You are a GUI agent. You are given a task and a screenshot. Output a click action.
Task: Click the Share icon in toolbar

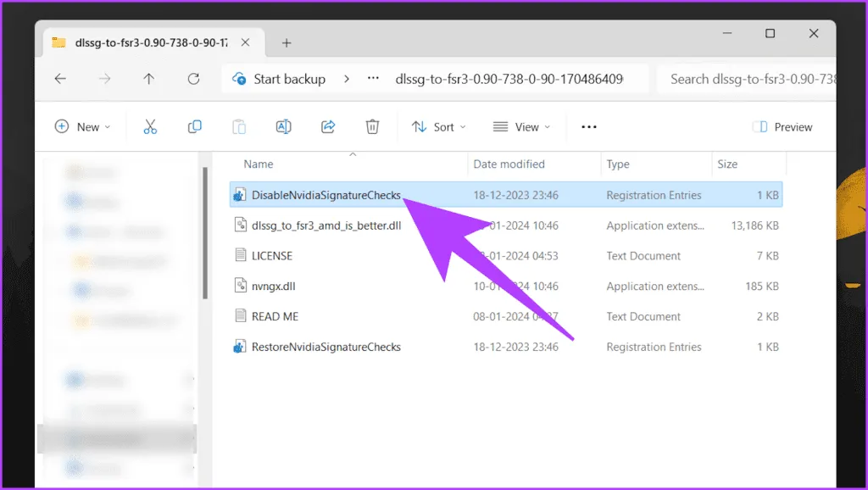(x=328, y=127)
